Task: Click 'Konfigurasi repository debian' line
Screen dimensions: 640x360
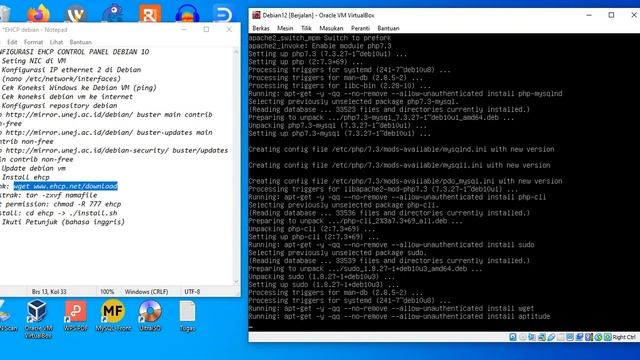Action: click(59, 106)
